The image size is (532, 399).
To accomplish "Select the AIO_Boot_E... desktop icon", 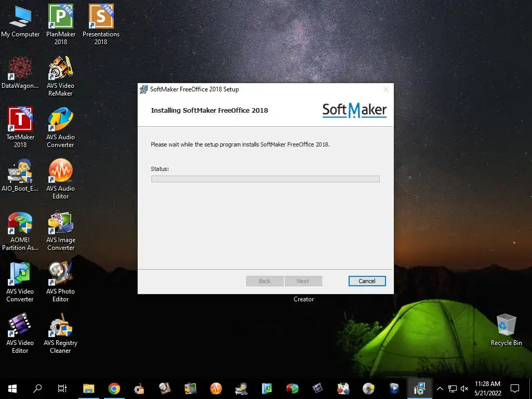I will [20, 176].
